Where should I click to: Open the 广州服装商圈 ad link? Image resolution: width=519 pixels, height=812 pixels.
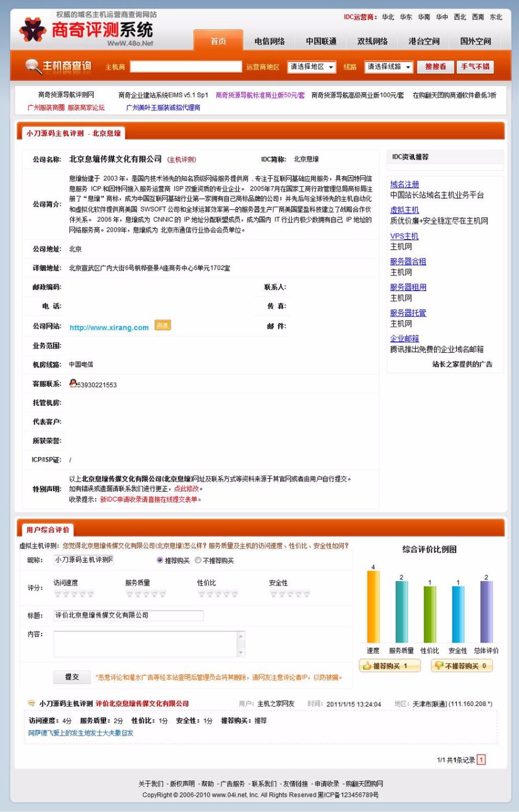tap(46, 108)
